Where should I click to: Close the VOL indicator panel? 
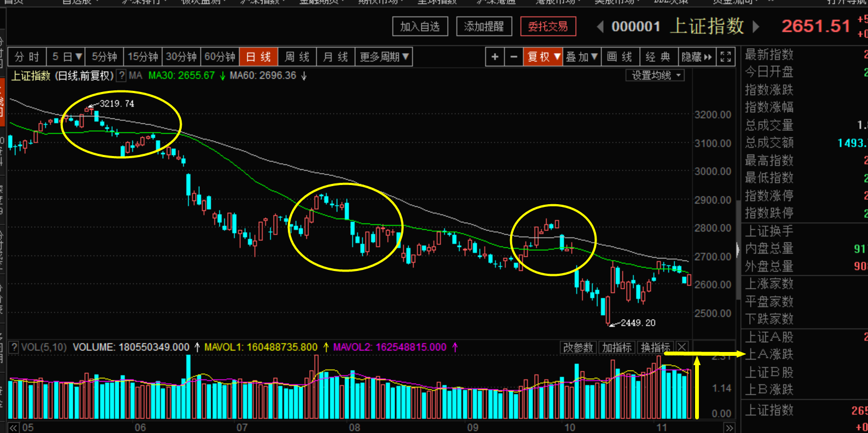[x=682, y=347]
